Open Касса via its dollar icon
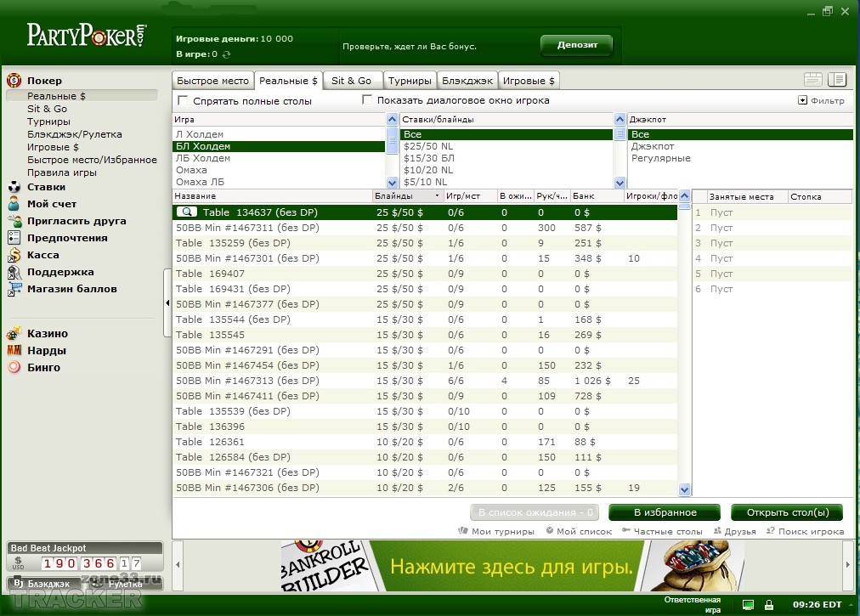The width and height of the screenshot is (860, 616). tap(14, 255)
